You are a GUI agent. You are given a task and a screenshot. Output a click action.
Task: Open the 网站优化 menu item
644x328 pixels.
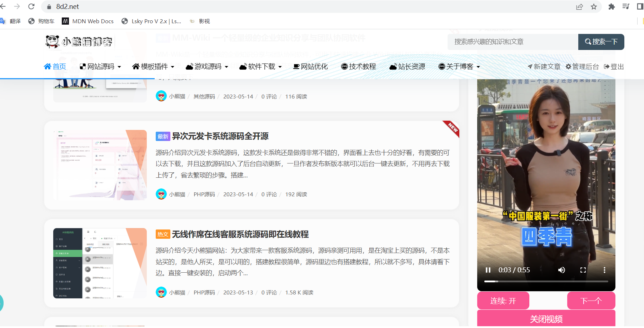pos(310,66)
